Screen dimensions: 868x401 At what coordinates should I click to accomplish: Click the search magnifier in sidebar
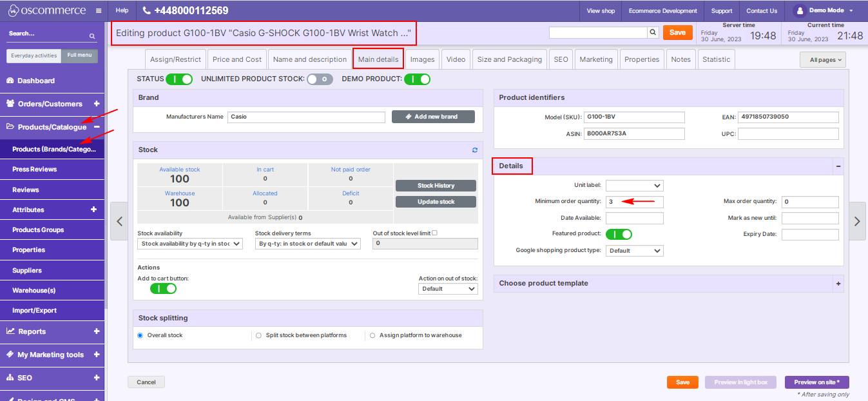tap(92, 36)
